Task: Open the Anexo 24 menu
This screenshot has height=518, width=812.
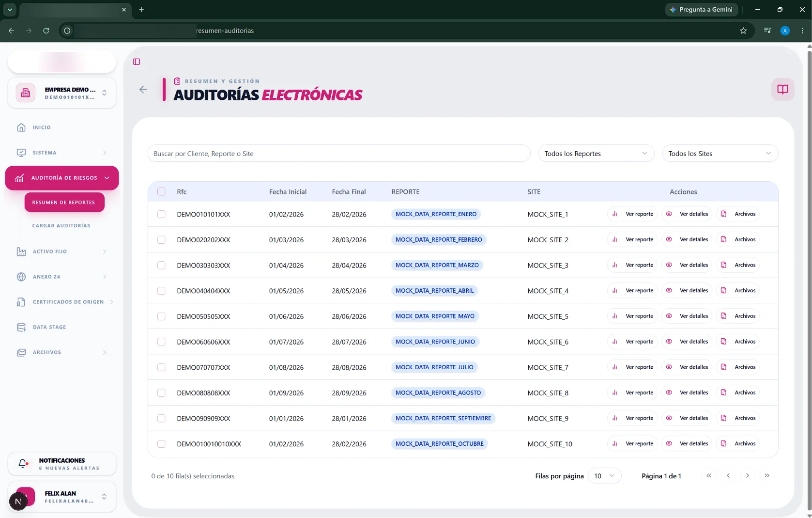Action: click(61, 277)
